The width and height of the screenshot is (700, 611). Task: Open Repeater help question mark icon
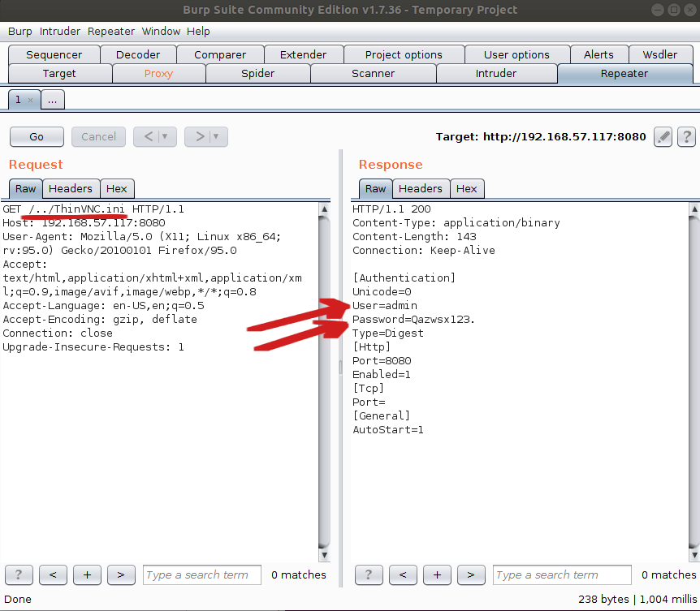click(x=687, y=136)
